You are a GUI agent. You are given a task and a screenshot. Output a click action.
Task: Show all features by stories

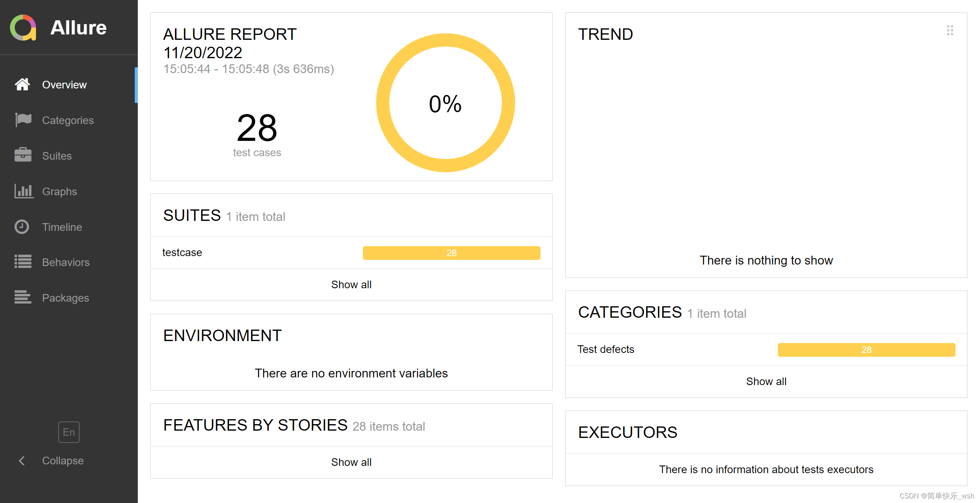pyautogui.click(x=351, y=462)
